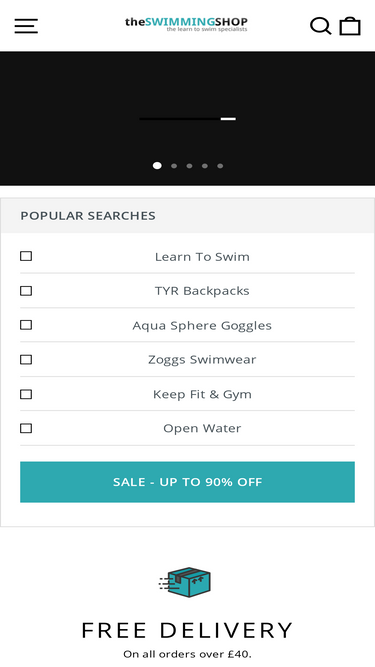Click the slideshow progress bar
The image size is (375, 667).
[x=188, y=119]
